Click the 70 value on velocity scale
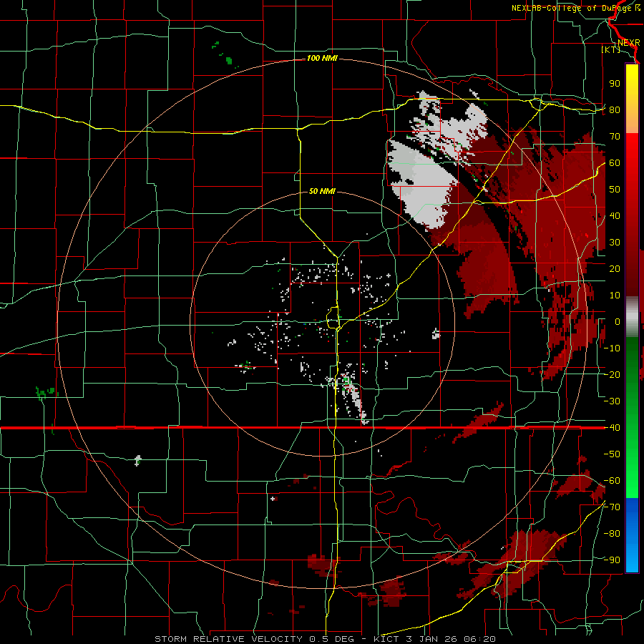 (615, 137)
